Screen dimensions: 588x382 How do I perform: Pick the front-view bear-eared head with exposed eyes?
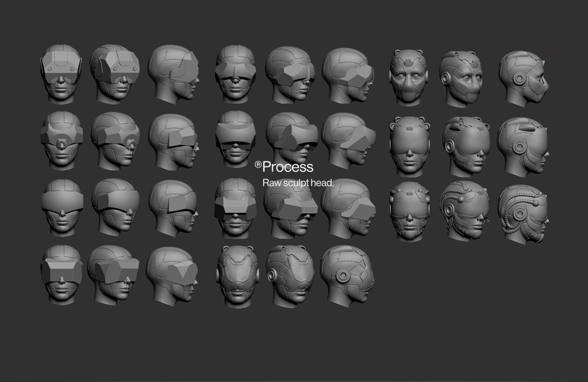[x=408, y=78]
